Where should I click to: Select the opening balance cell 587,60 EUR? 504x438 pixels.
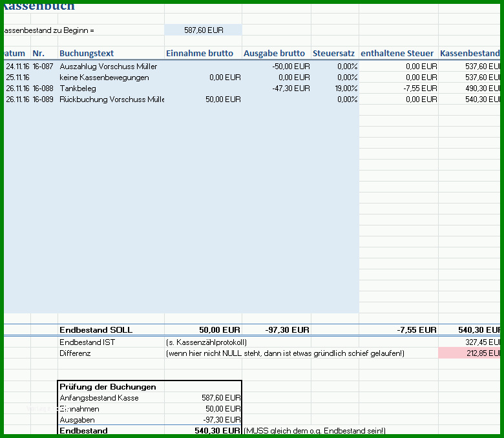point(203,30)
